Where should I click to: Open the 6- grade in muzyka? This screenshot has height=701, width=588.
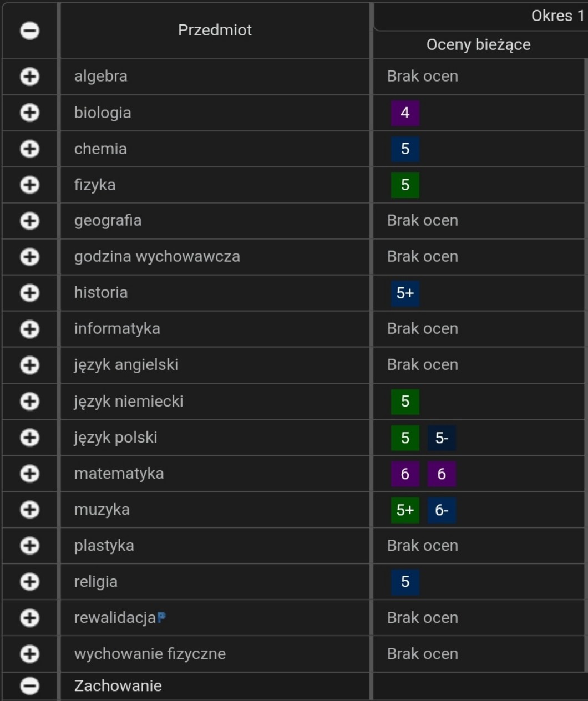pos(442,510)
